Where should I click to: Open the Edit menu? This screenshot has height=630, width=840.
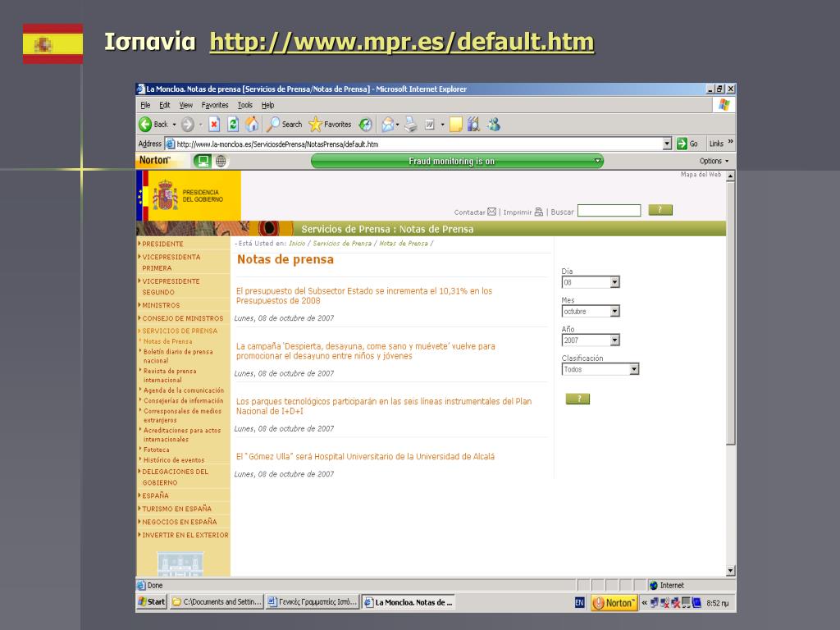[164, 105]
